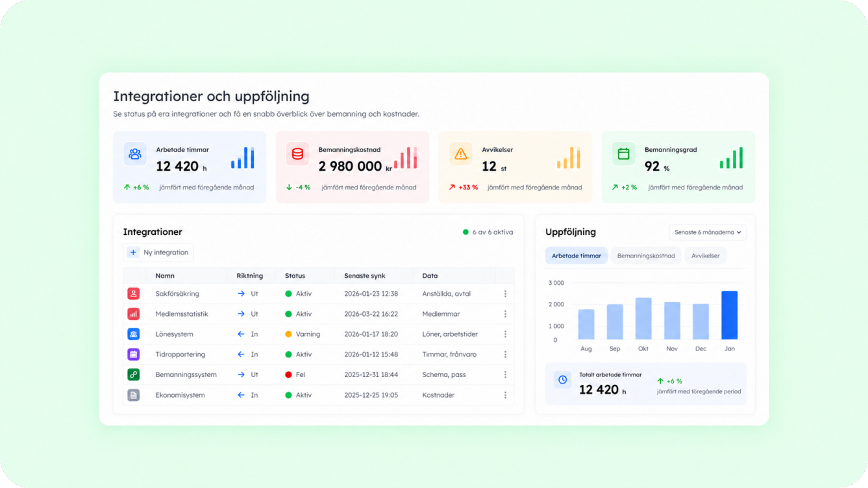The height and width of the screenshot is (488, 868).
Task: Click the Schema, pass data cell
Action: coord(444,374)
